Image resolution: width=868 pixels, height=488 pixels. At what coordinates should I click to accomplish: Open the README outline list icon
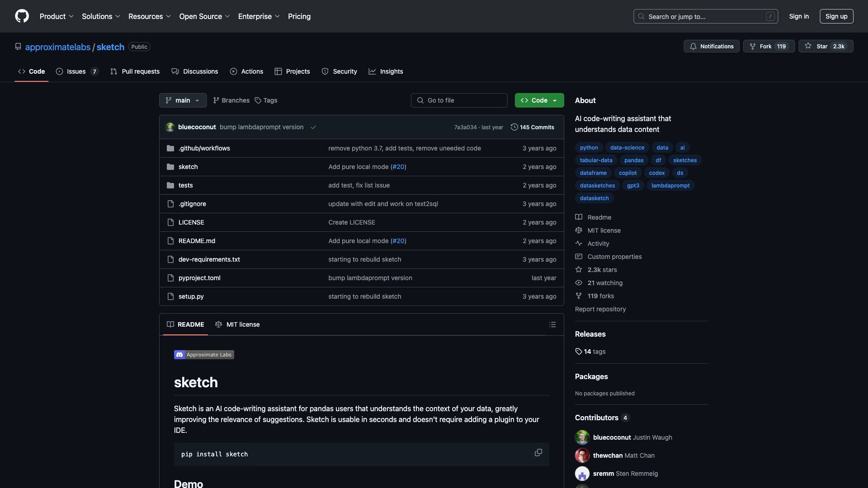coord(552,324)
